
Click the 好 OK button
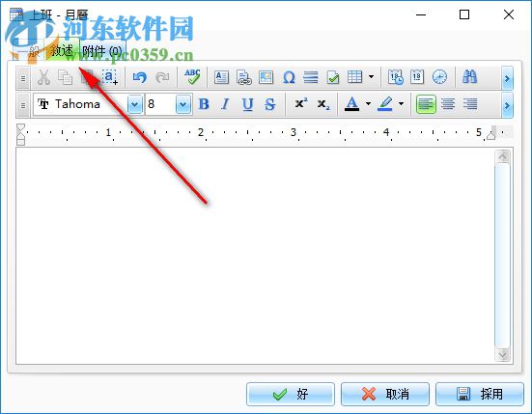pos(291,394)
